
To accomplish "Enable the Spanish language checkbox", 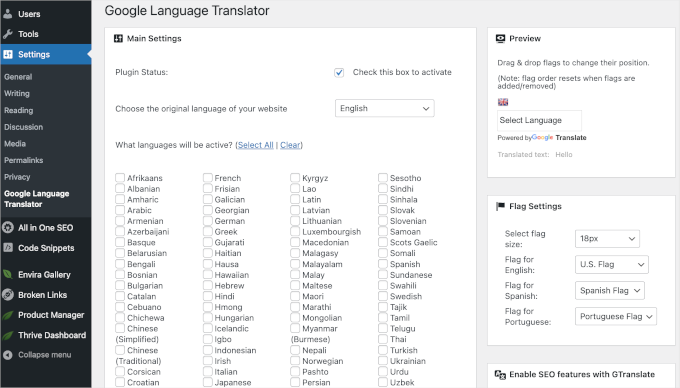I will (382, 264).
